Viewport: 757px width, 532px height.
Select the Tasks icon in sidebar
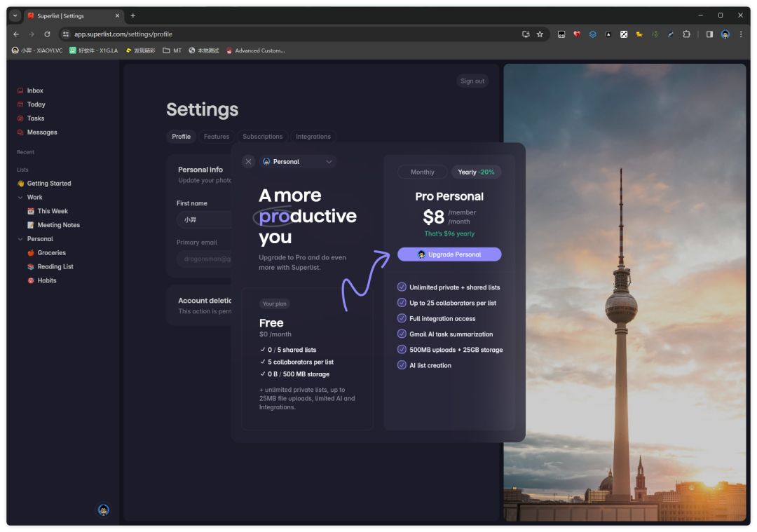coord(20,118)
